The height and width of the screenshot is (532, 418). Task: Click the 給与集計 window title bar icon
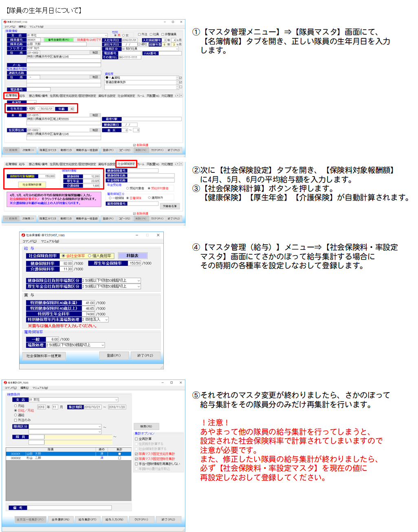5,383
